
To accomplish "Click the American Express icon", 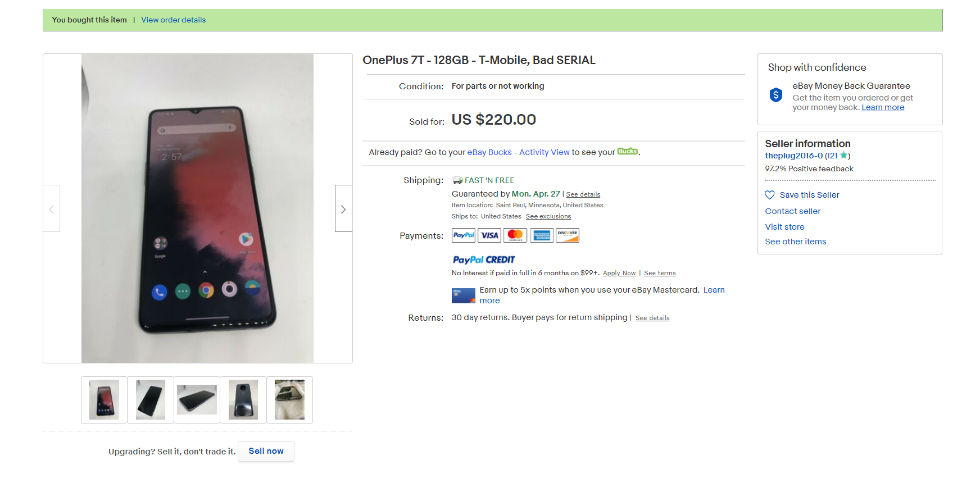I will coord(542,235).
